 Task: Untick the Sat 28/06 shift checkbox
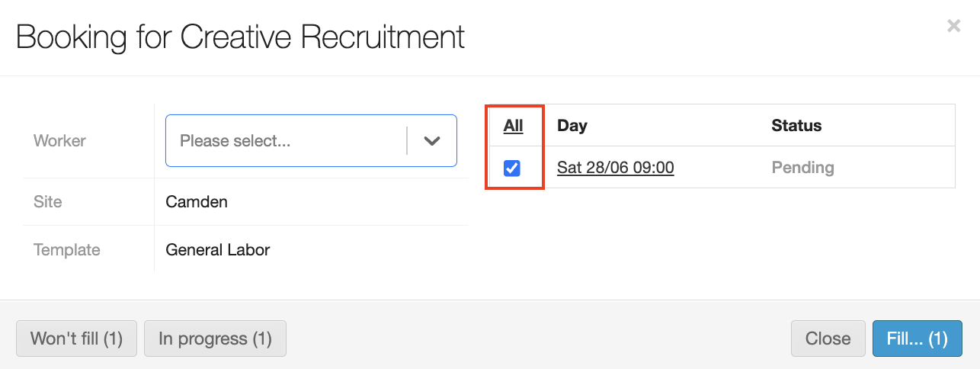[512, 168]
